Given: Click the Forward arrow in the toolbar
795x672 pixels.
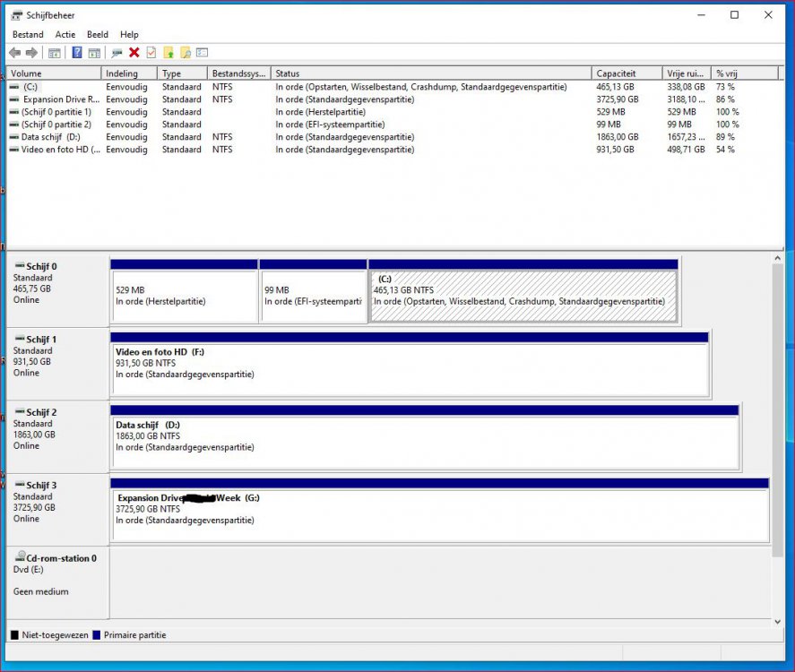Looking at the screenshot, I should 31,53.
